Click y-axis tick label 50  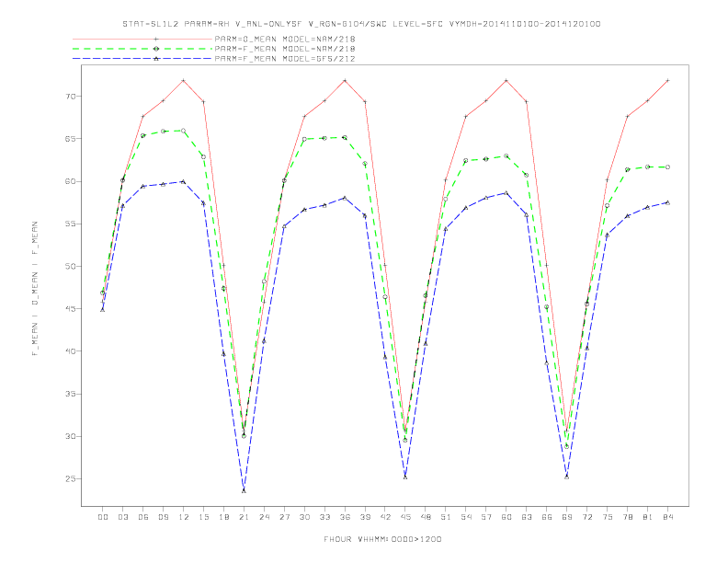[x=71, y=267]
